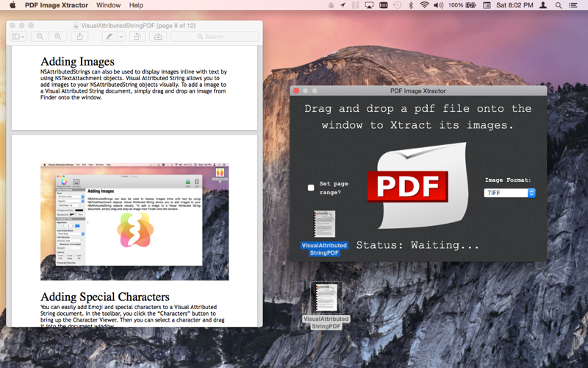
Task: Zoom in on Preview document
Action: (58, 36)
